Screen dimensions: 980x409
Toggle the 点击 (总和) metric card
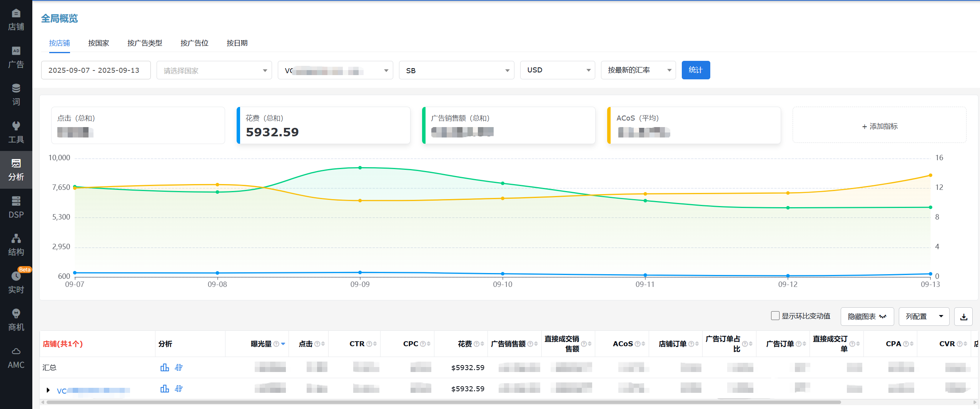coord(138,126)
